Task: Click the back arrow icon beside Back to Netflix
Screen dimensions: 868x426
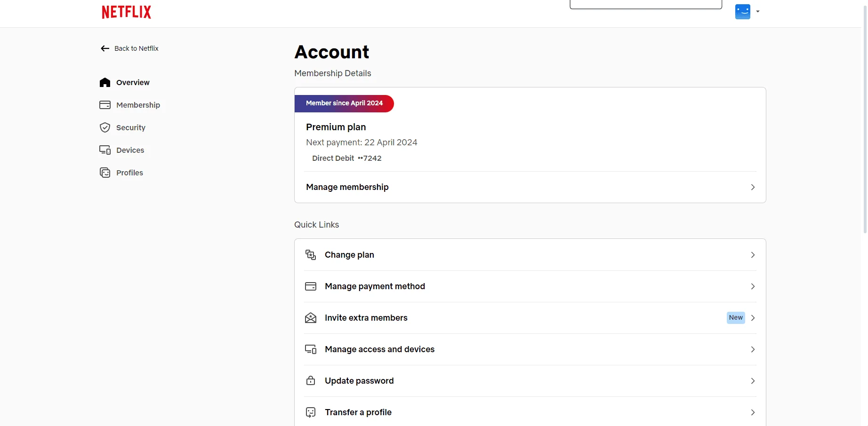Action: pyautogui.click(x=105, y=48)
